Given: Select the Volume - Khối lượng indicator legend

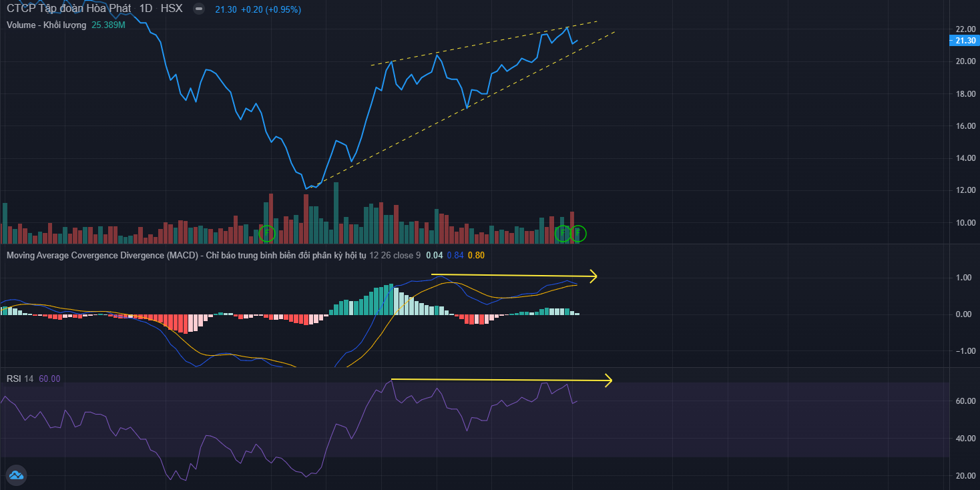Looking at the screenshot, I should pyautogui.click(x=47, y=25).
